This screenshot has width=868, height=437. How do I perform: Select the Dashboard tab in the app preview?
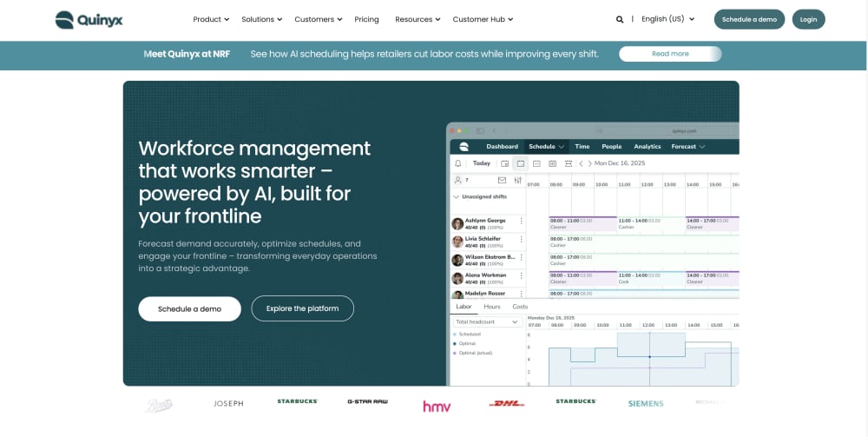[x=502, y=147]
